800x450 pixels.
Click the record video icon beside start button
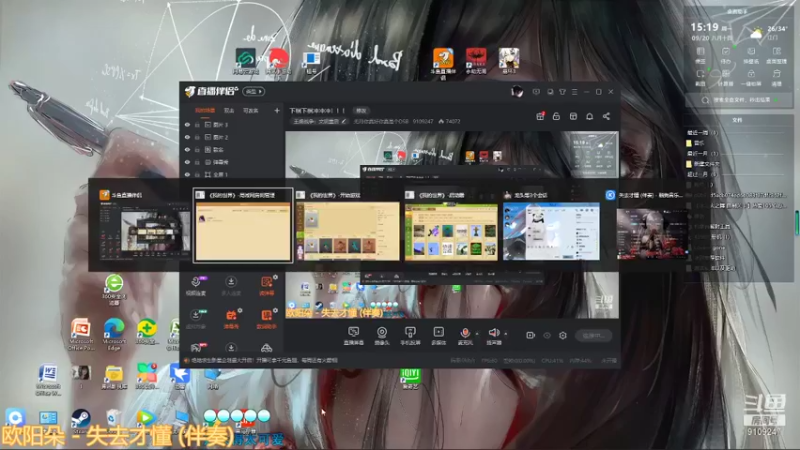point(531,335)
